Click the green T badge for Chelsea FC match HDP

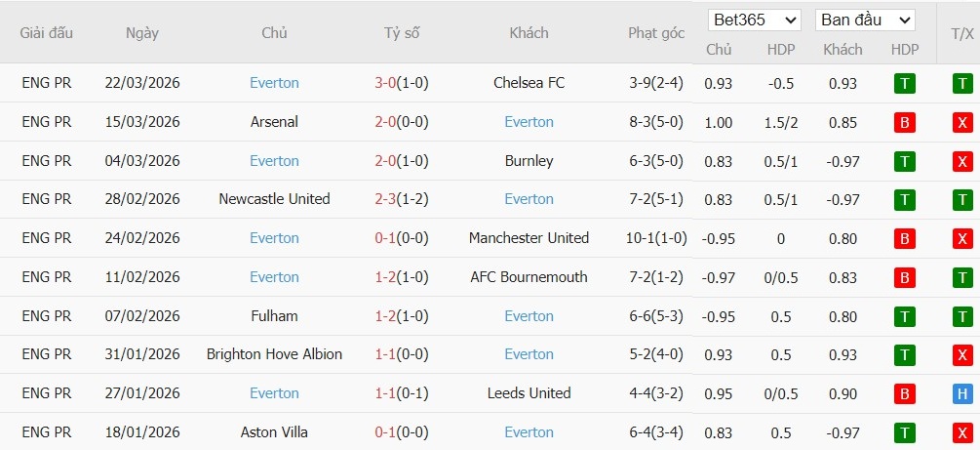(x=904, y=83)
